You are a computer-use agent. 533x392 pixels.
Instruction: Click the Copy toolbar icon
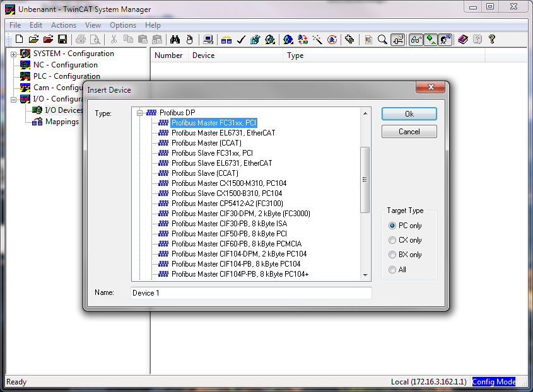(128, 40)
